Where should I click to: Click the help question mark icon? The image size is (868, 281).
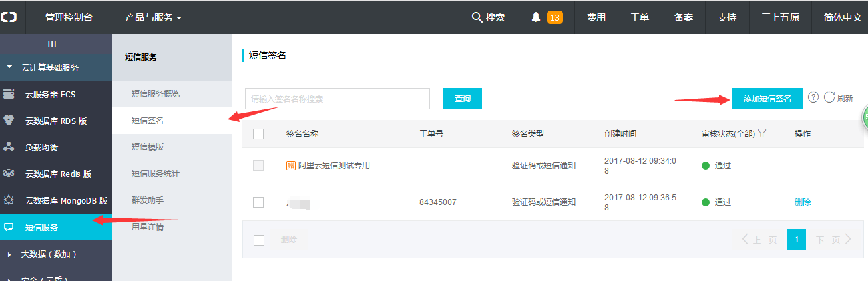tap(813, 97)
